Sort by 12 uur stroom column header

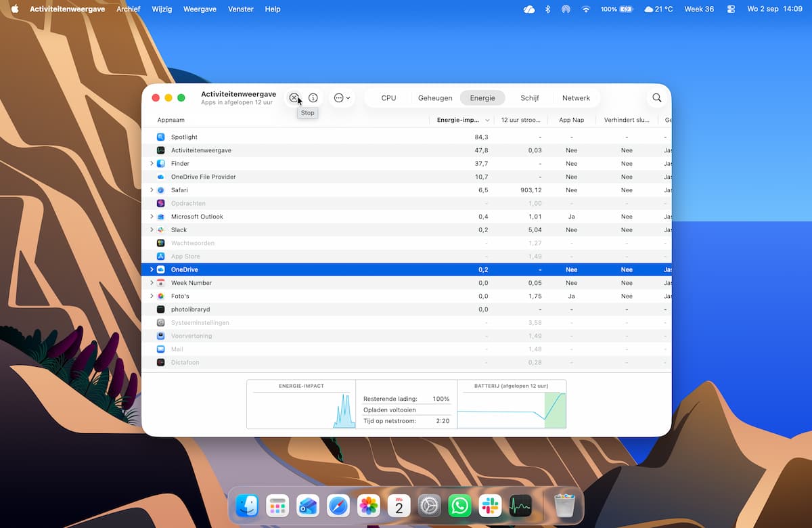[x=520, y=120]
